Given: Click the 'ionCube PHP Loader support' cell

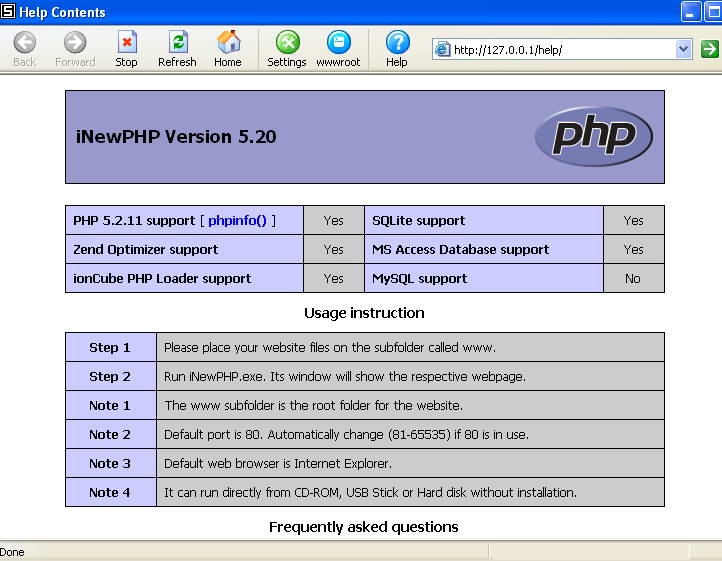Looking at the screenshot, I should (184, 278).
